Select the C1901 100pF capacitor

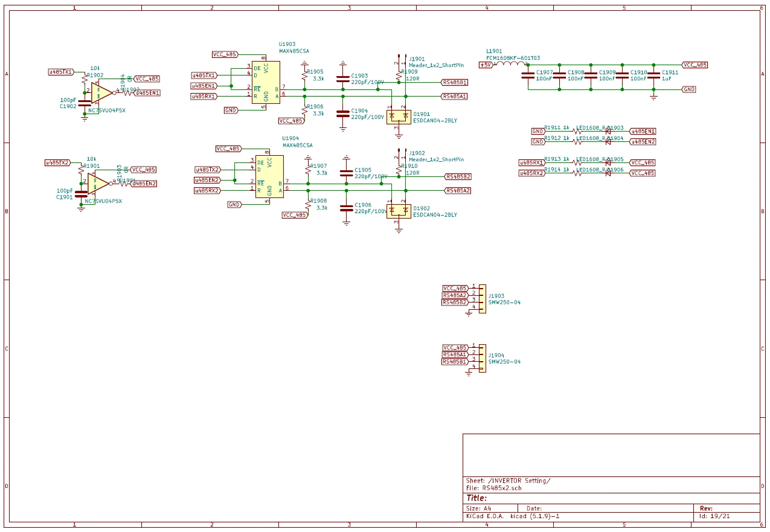81,193
